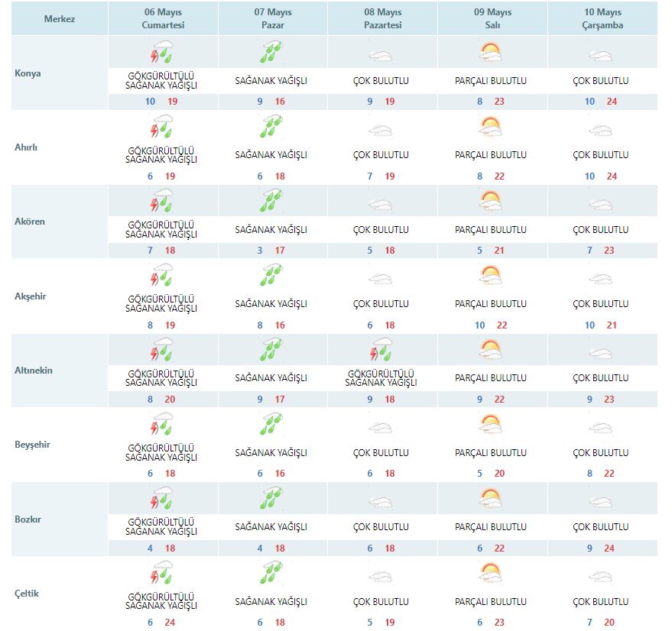Click Konya's partly cloudy sun icon for 09 Mayıs
672x631 pixels.
(x=491, y=53)
